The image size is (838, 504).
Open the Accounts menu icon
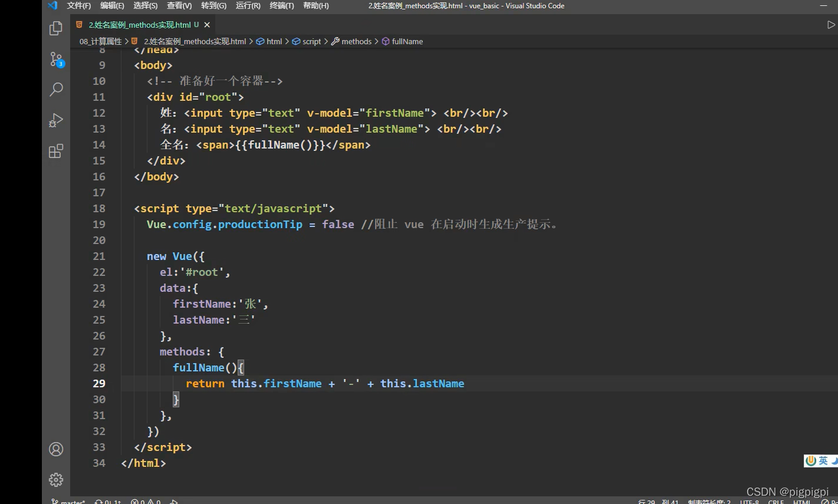point(56,449)
